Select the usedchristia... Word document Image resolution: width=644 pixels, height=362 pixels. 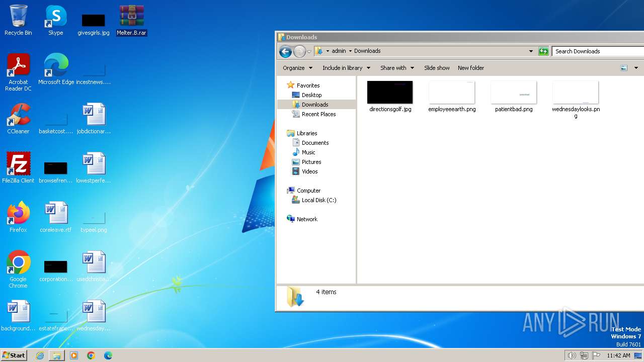[x=94, y=266]
